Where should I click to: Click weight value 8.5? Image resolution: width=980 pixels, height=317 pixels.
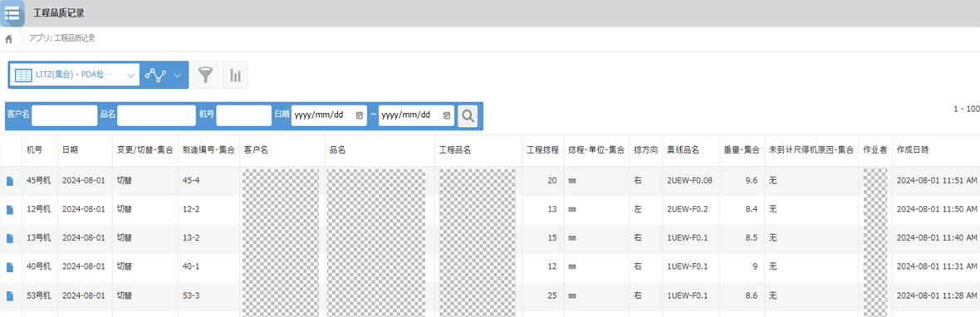click(752, 238)
